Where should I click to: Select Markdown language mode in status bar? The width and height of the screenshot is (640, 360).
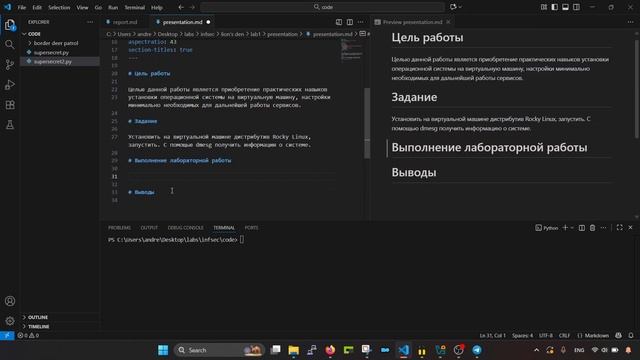tap(593, 336)
